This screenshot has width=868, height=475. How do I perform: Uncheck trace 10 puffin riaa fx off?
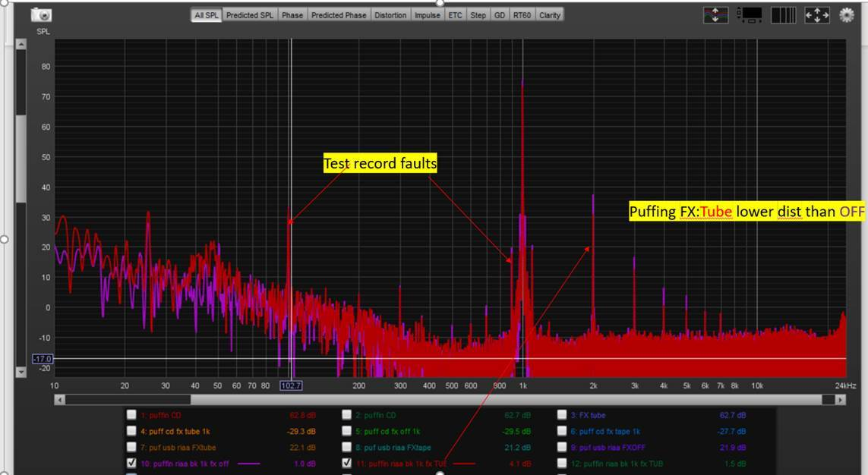point(132,463)
